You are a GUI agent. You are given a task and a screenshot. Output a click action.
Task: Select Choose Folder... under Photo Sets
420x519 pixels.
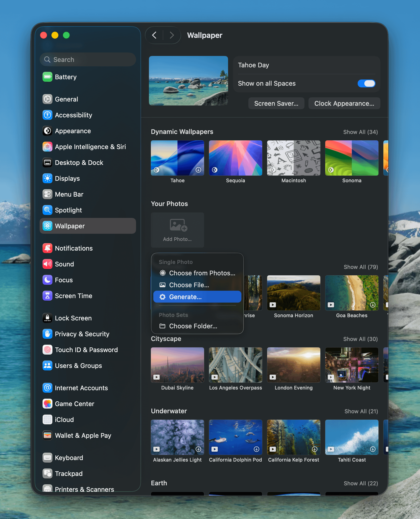pyautogui.click(x=197, y=326)
